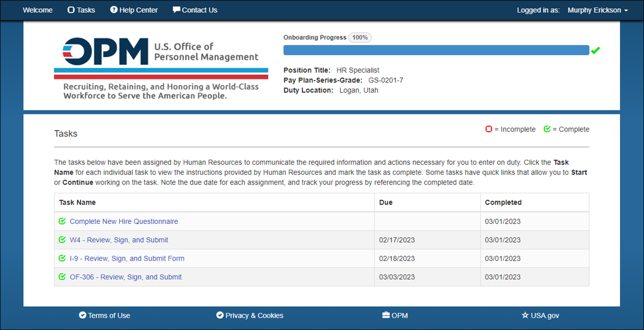
Task: Click the green checkmark beside New Hire Questionnaire
Action: [62, 221]
